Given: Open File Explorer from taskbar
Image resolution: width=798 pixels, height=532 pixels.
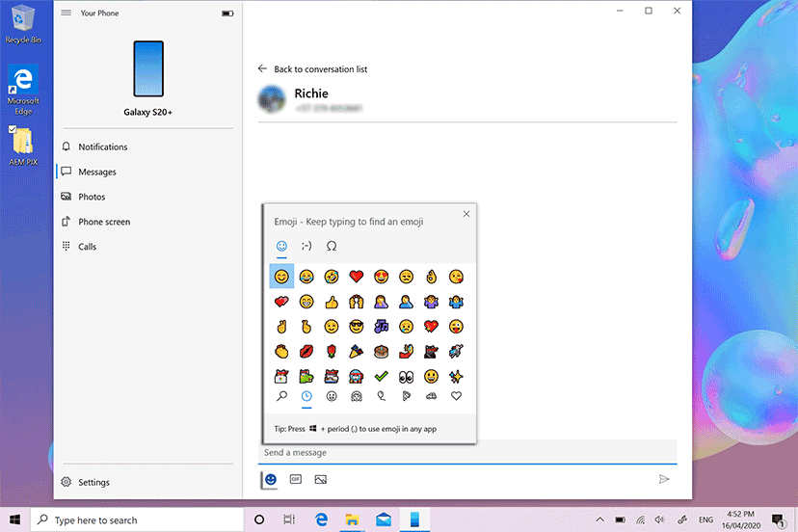Looking at the screenshot, I should click(x=352, y=519).
